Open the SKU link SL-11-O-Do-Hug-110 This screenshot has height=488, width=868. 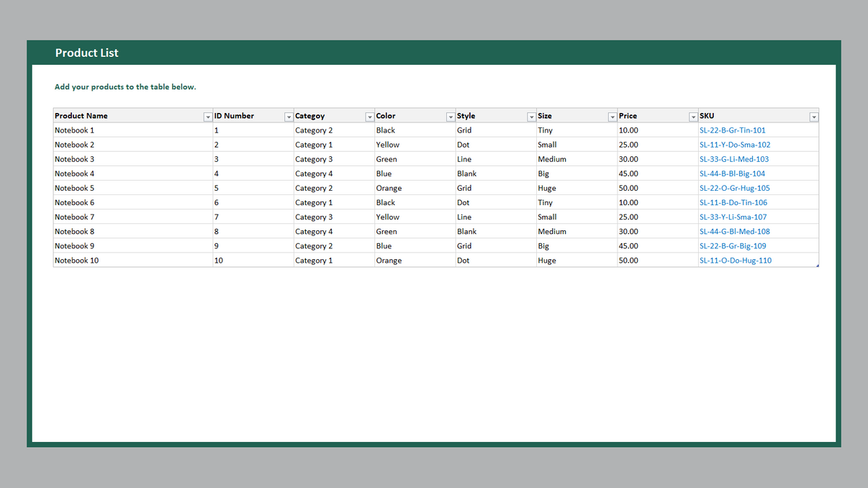pos(733,260)
